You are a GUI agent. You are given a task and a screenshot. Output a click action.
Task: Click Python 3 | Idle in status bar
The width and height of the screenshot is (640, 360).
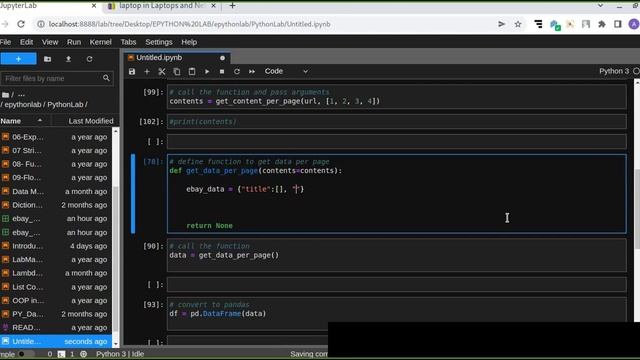(x=120, y=354)
